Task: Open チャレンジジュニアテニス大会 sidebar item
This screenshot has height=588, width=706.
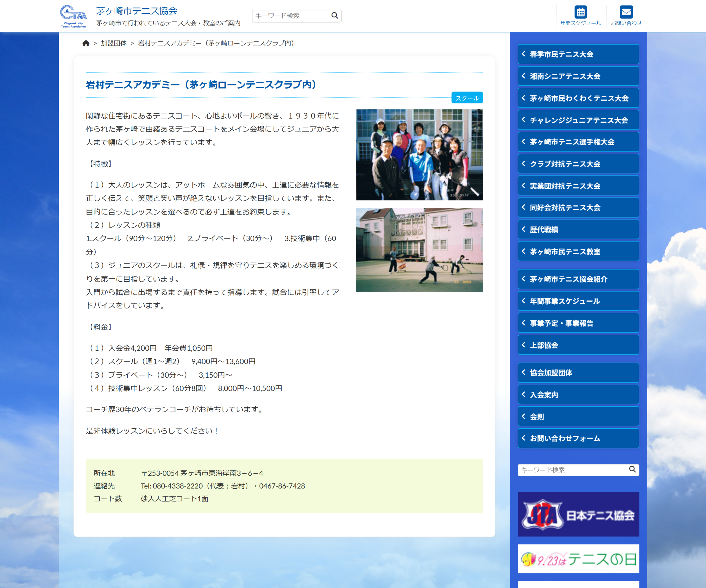Action: pos(578,120)
